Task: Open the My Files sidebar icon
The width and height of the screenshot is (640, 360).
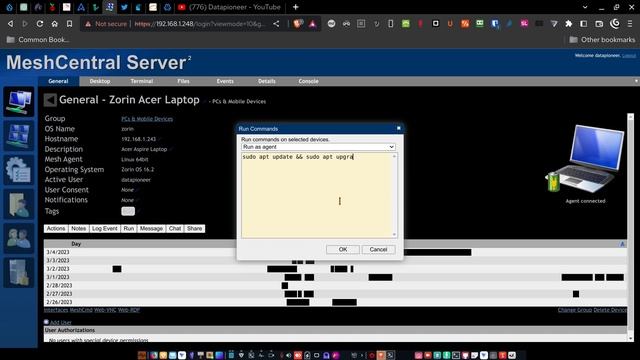Action: point(19,204)
